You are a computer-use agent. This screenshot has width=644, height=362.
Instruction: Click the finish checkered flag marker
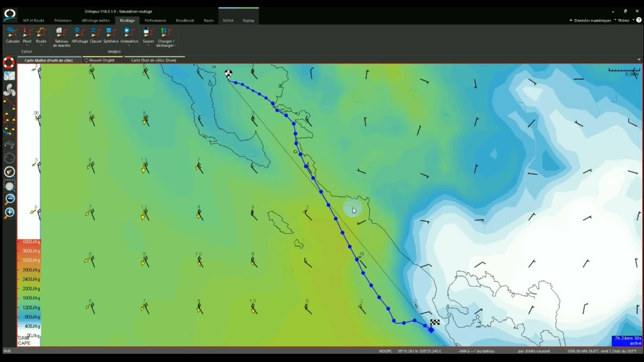click(x=435, y=322)
